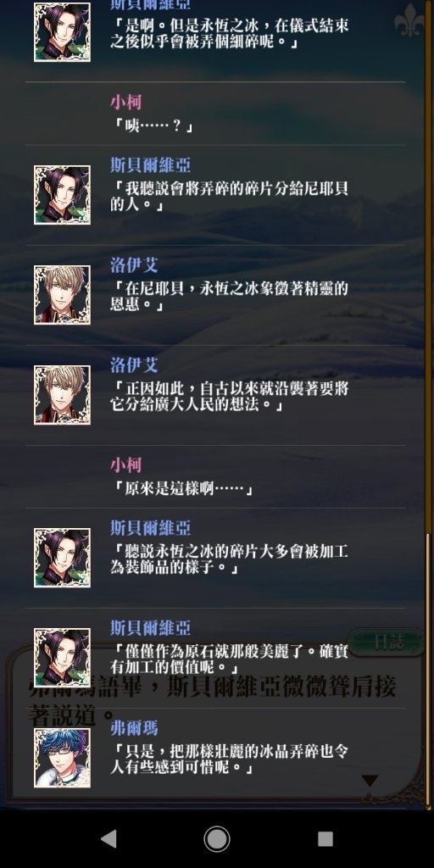434x868 pixels.
Task: Tap the dialogue advance triangle arrow
Action: (x=370, y=781)
